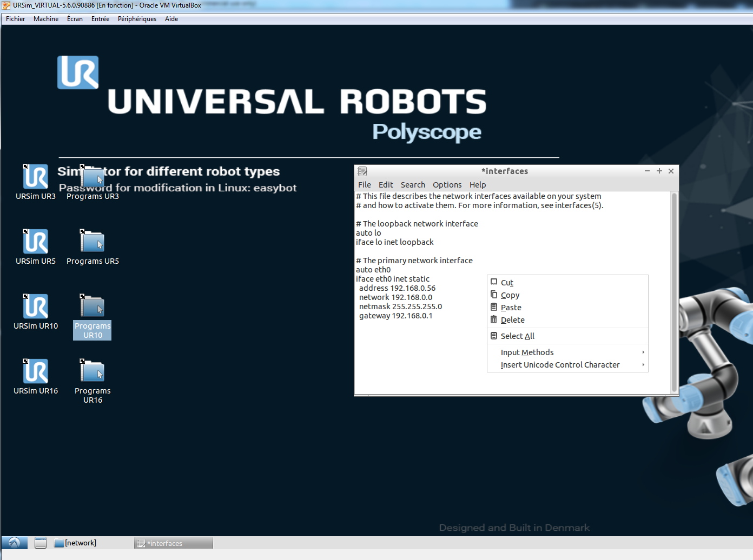Choose Cut from the context menu
The width and height of the screenshot is (753, 560).
(567, 283)
